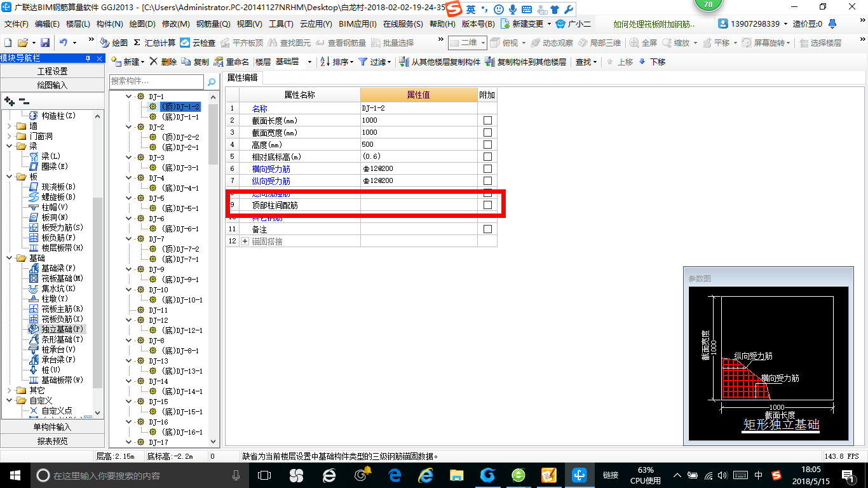
Task: Open 如何处理筏板附加钢筋 help link
Action: [654, 24]
